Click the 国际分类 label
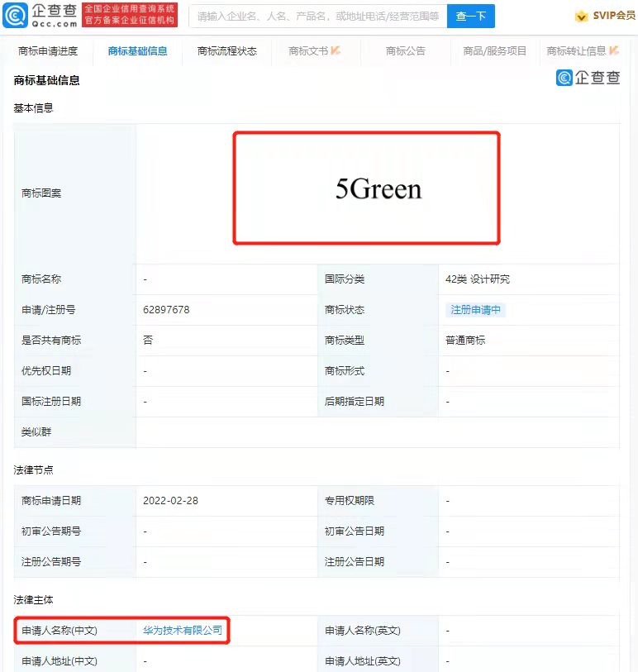This screenshot has width=638, height=672. click(x=345, y=279)
